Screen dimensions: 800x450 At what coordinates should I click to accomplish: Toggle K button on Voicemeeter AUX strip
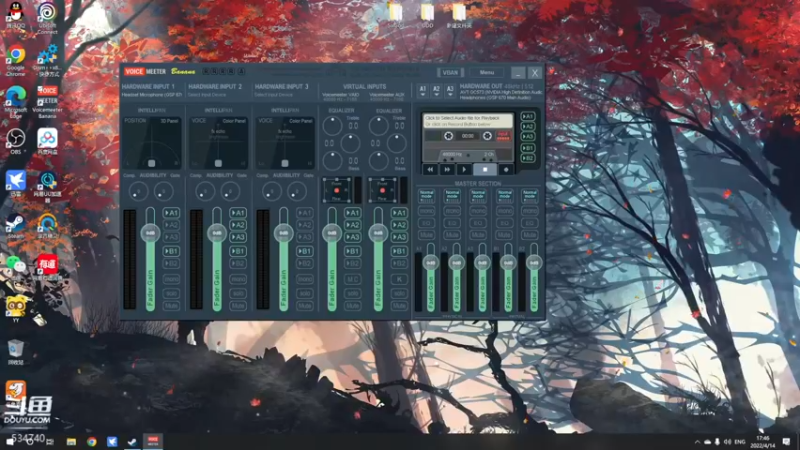tap(399, 279)
